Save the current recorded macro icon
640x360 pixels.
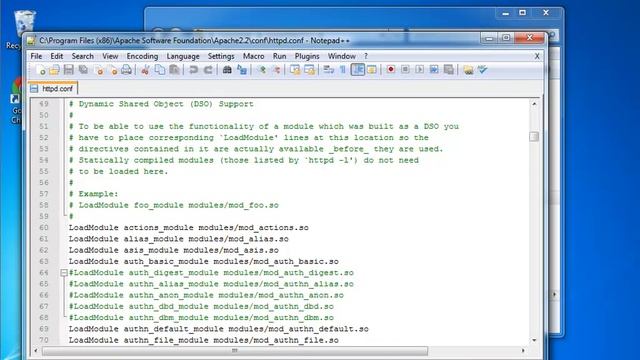(449, 70)
